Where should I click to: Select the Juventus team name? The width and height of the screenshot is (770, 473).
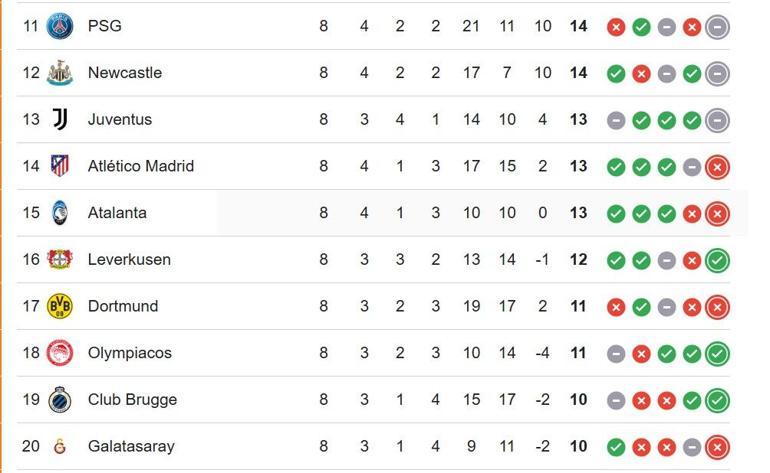point(120,120)
